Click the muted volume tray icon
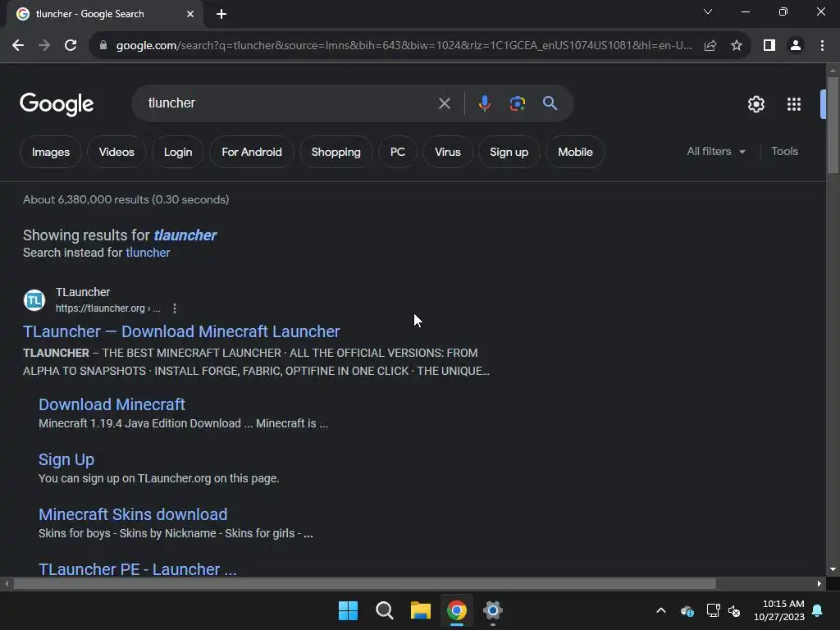 734,610
